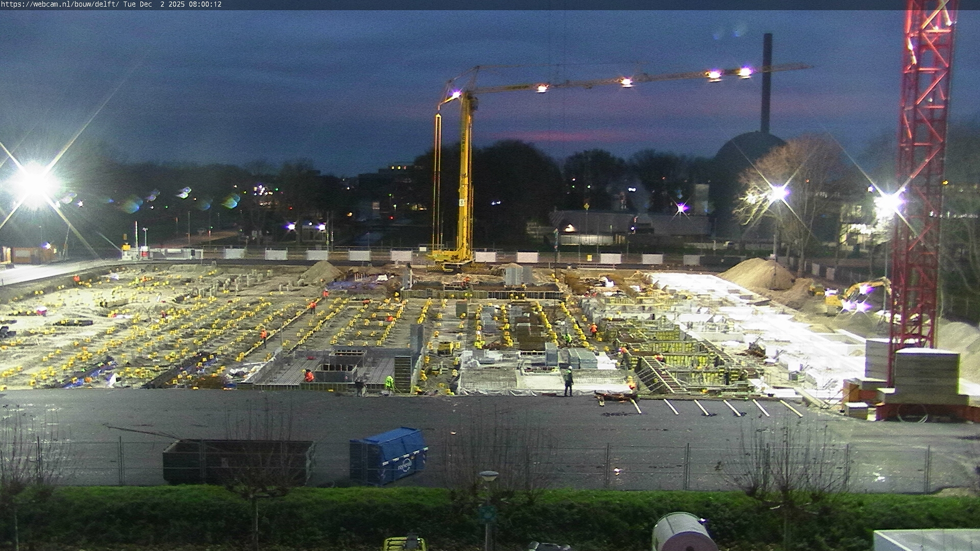Screen dimensions: 980x551
Task: Click the date and time stamp overlay
Action: [x=172, y=4]
